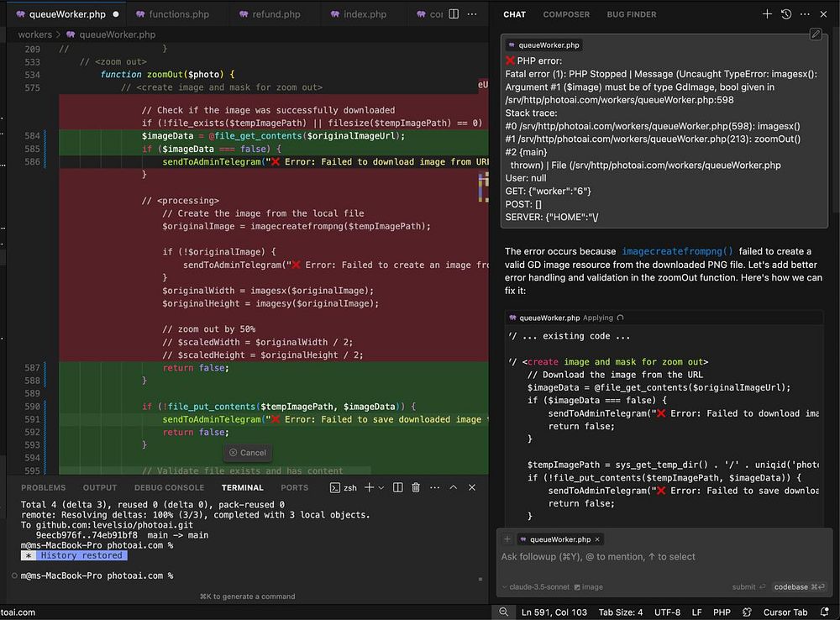This screenshot has width=840, height=620.
Task: Switch to the Composer tab
Action: (x=566, y=14)
